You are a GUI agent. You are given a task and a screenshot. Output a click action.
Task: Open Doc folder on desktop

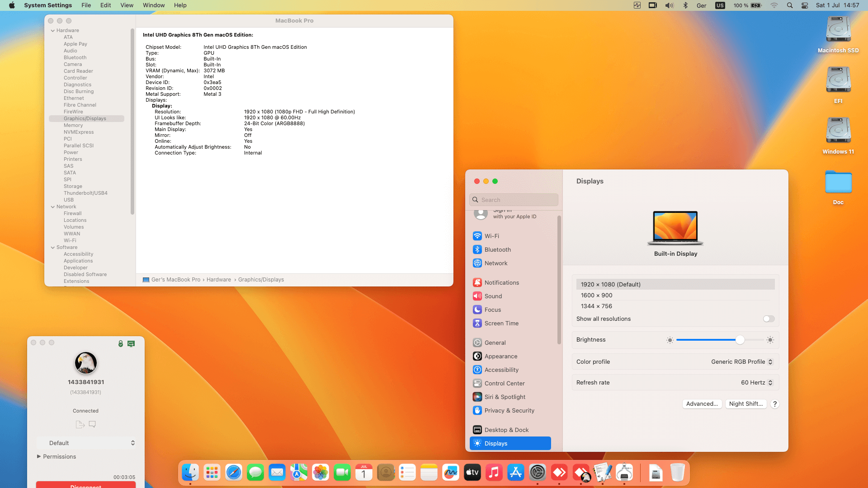(x=838, y=188)
